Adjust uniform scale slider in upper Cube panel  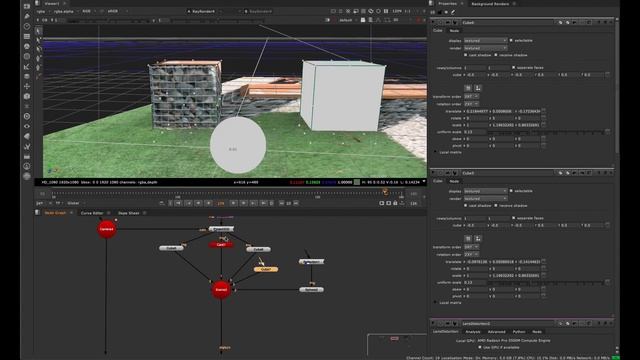click(x=545, y=132)
